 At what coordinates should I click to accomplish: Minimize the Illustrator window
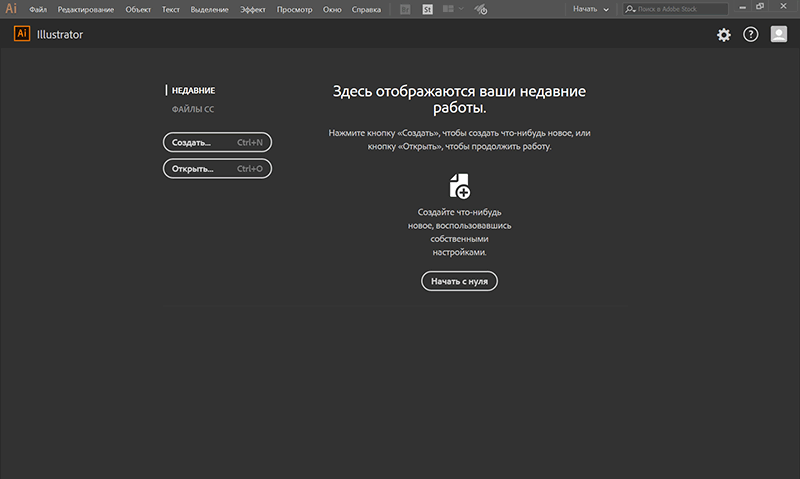[742, 8]
